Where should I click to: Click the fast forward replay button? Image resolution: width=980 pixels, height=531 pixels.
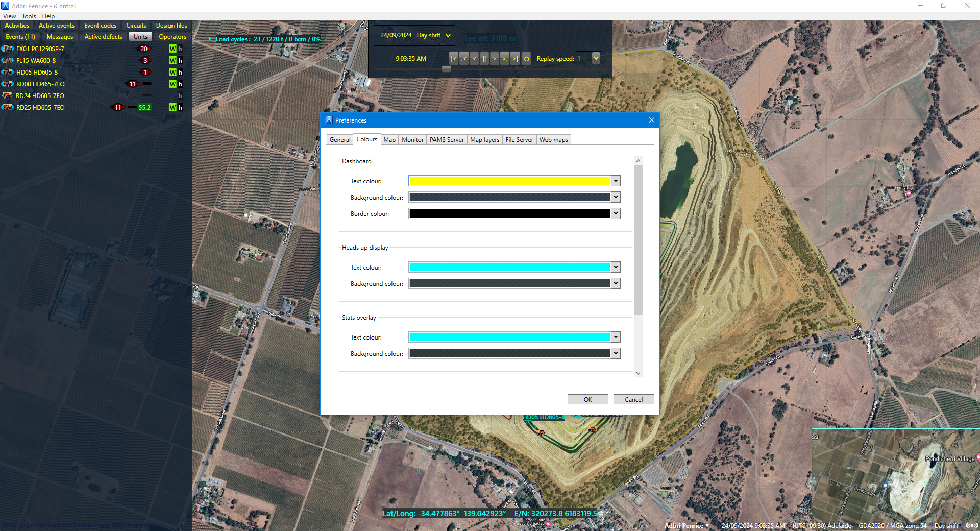504,59
